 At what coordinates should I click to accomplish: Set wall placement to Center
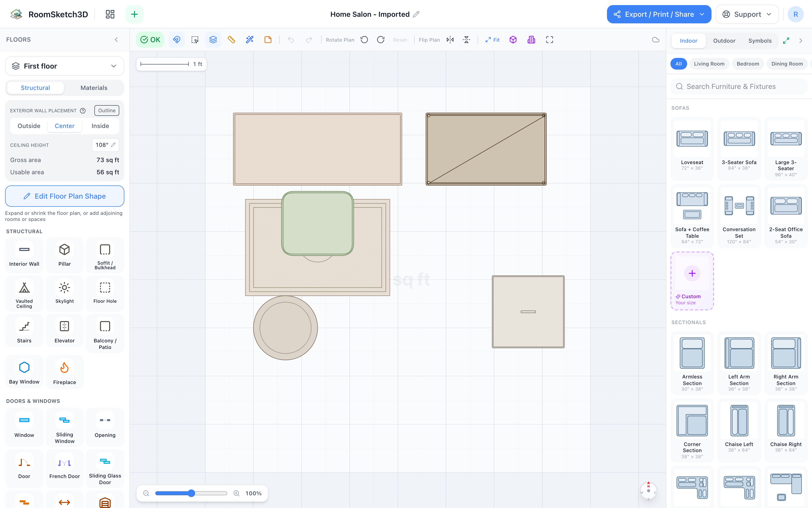[65, 126]
